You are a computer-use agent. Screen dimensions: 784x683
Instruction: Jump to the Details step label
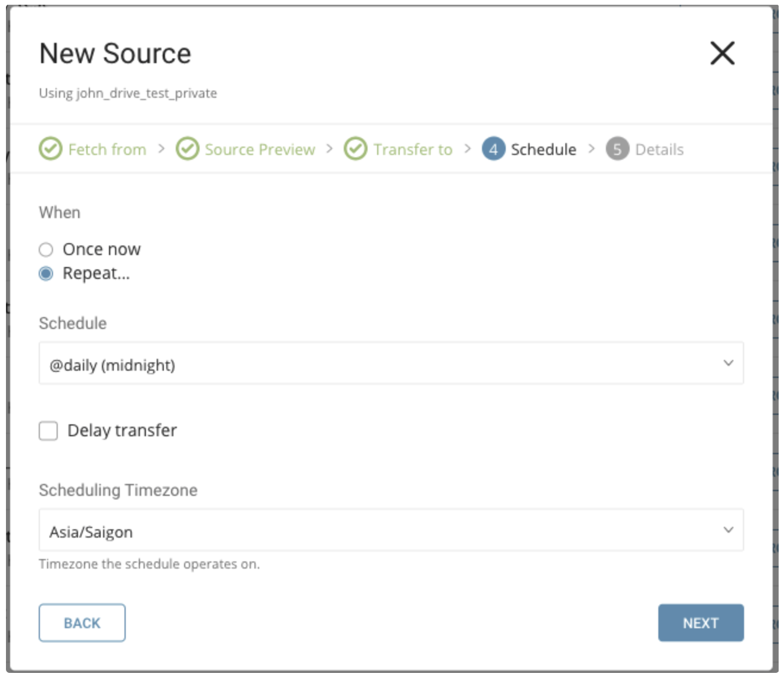pos(659,150)
